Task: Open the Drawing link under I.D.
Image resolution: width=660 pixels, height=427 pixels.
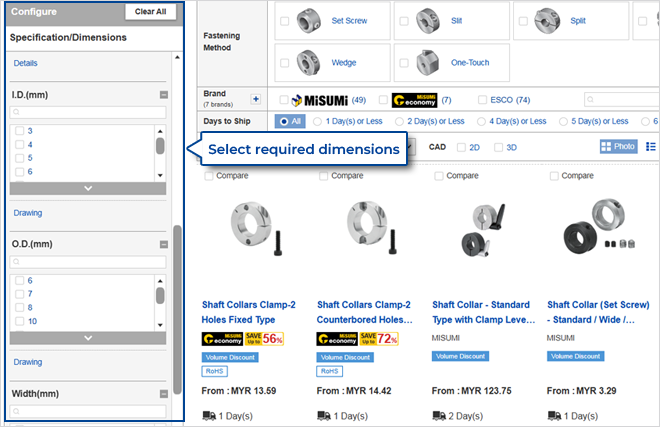Action: click(27, 212)
